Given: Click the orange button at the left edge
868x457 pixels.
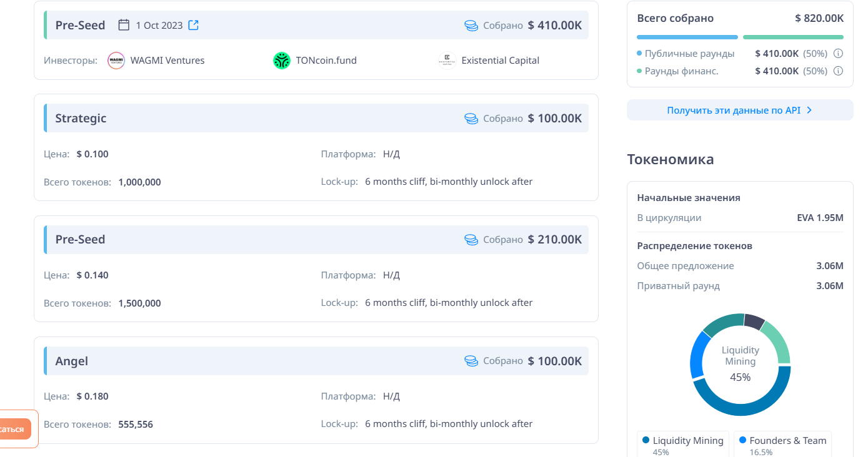Looking at the screenshot, I should click(14, 429).
